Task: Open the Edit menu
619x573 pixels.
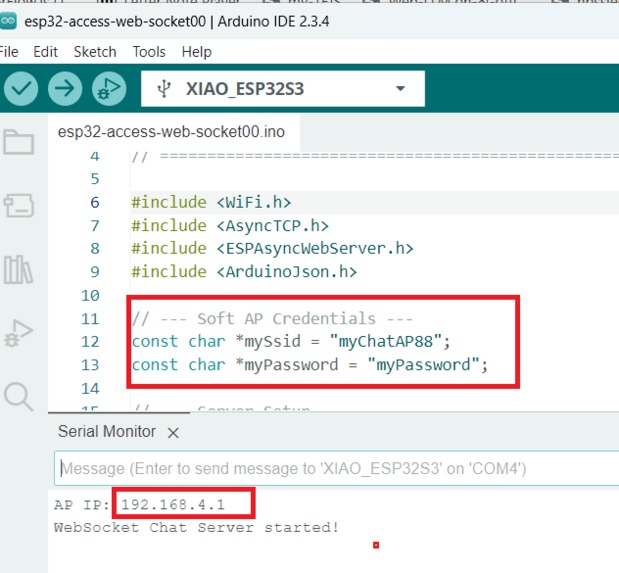Action: tap(45, 52)
